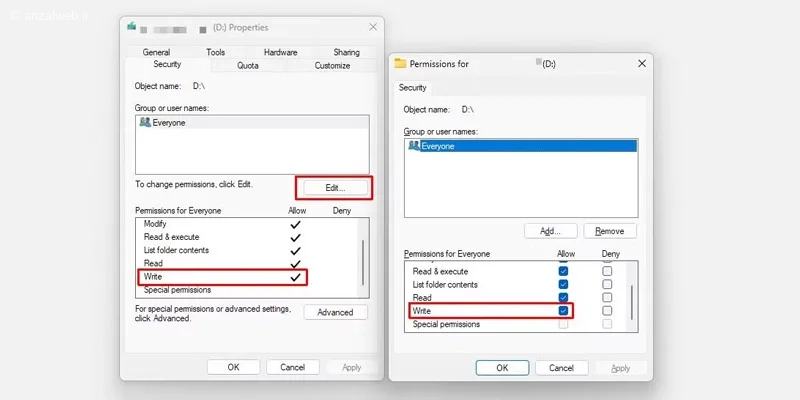Toggle Deny for List folder contents

(x=607, y=284)
